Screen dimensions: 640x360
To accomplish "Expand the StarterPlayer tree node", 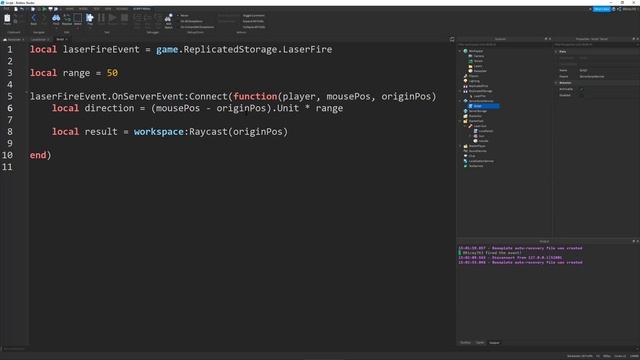I will tap(460, 146).
